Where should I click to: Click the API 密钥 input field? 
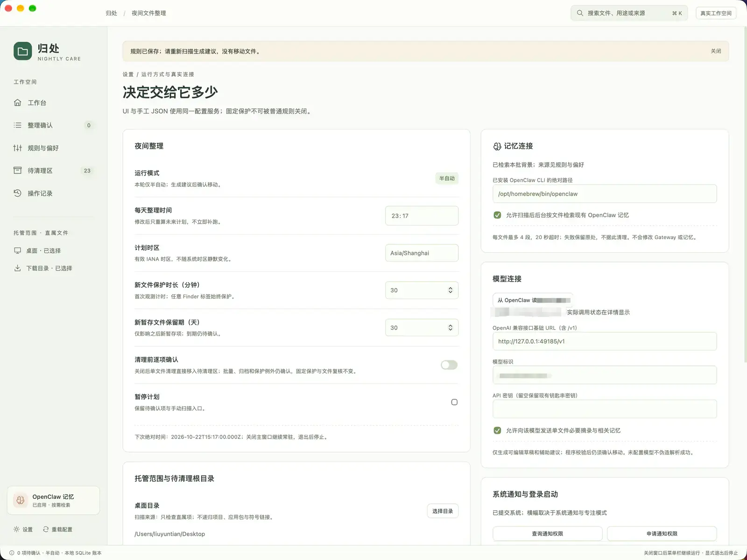click(x=605, y=409)
